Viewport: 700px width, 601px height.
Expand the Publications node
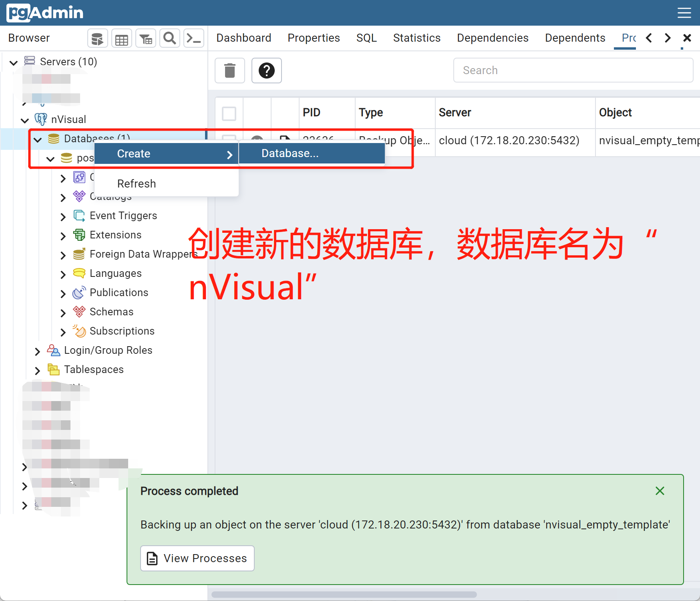63,294
